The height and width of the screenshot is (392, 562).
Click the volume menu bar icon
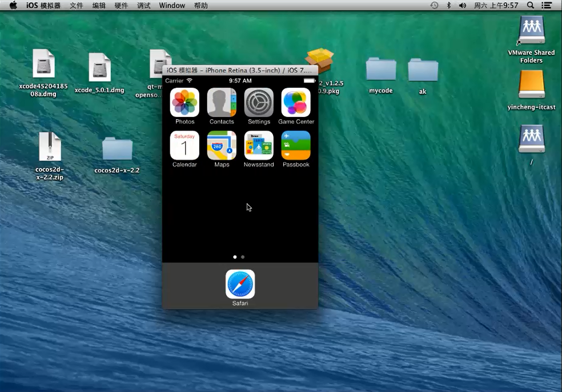pos(463,5)
